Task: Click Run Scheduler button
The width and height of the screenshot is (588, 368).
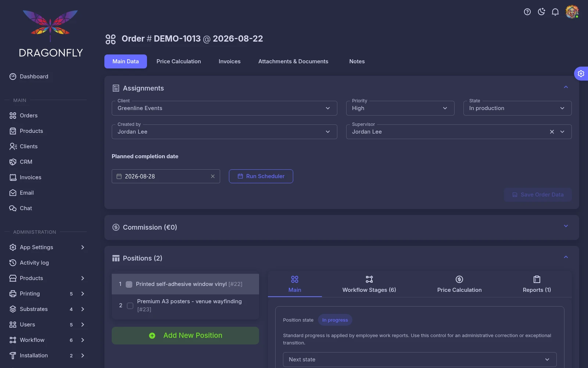Action: (261, 176)
